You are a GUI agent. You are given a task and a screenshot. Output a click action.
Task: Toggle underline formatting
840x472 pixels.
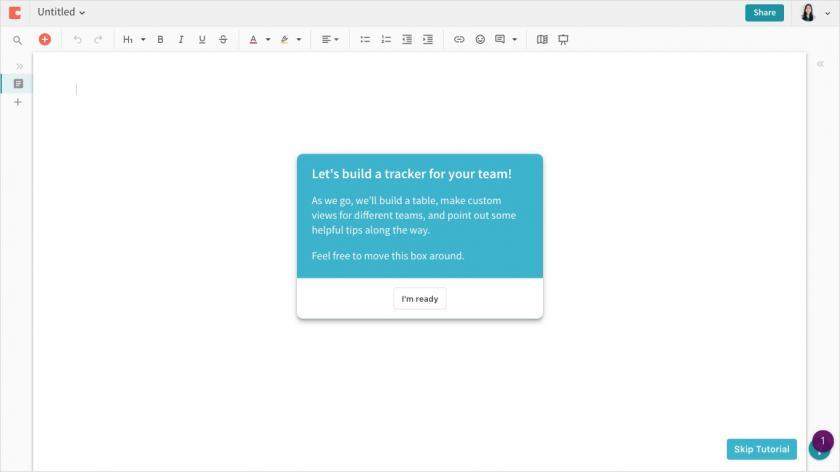coord(202,39)
